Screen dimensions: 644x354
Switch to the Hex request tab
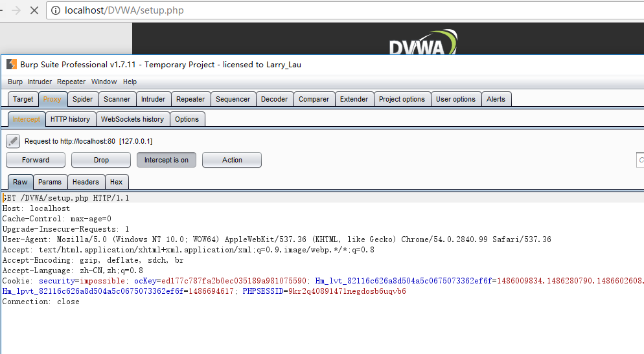[116, 182]
